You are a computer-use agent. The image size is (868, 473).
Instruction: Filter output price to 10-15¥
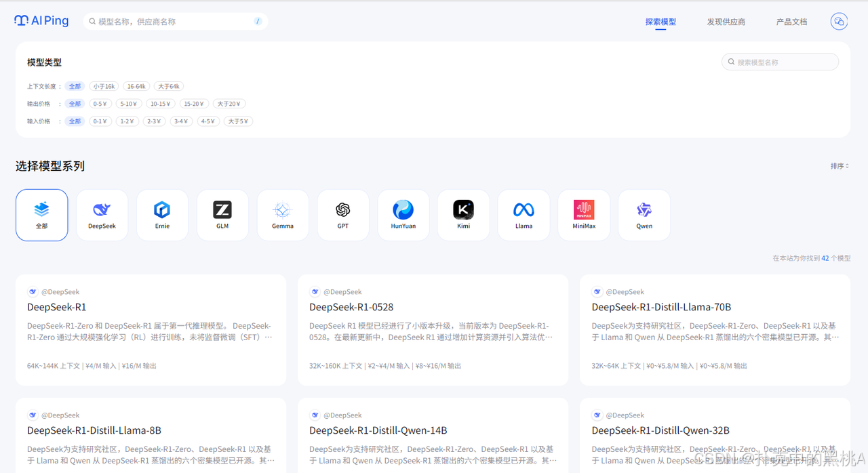[x=161, y=104]
